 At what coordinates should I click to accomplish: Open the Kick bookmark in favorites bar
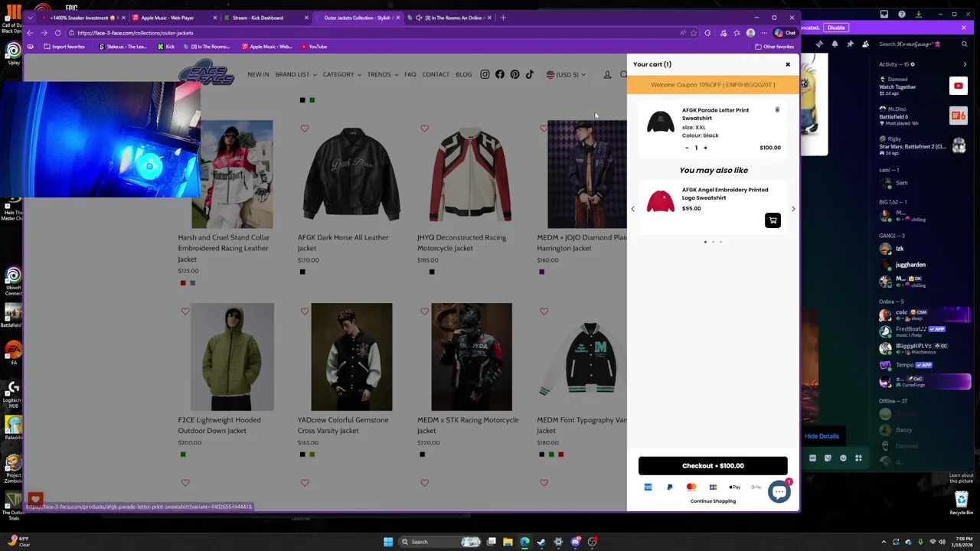coord(166,47)
